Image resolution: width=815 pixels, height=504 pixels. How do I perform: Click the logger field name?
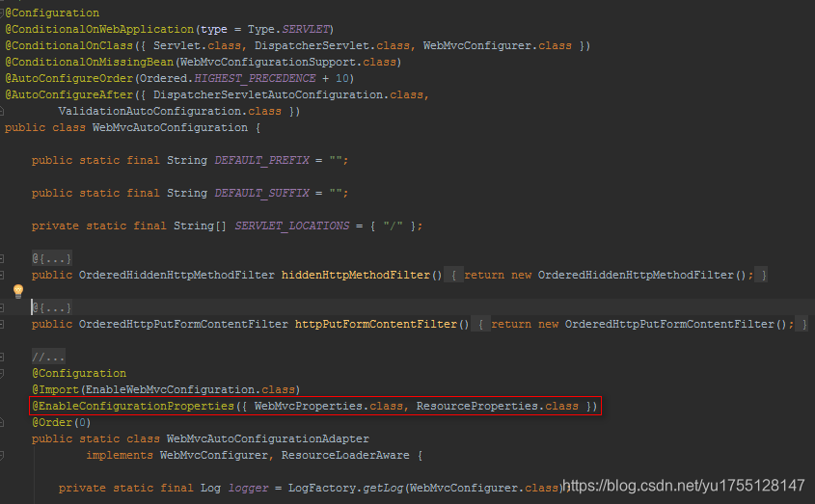coord(249,488)
